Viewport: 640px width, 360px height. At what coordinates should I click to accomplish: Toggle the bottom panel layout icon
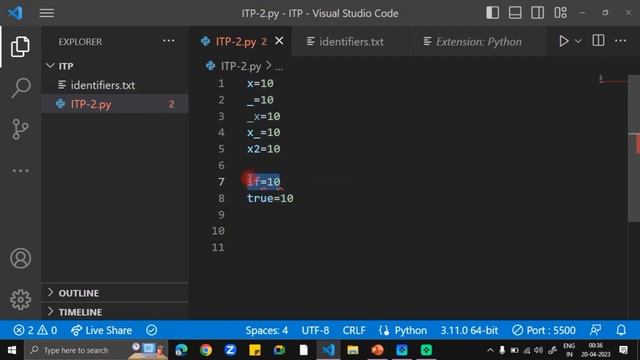[x=515, y=13]
